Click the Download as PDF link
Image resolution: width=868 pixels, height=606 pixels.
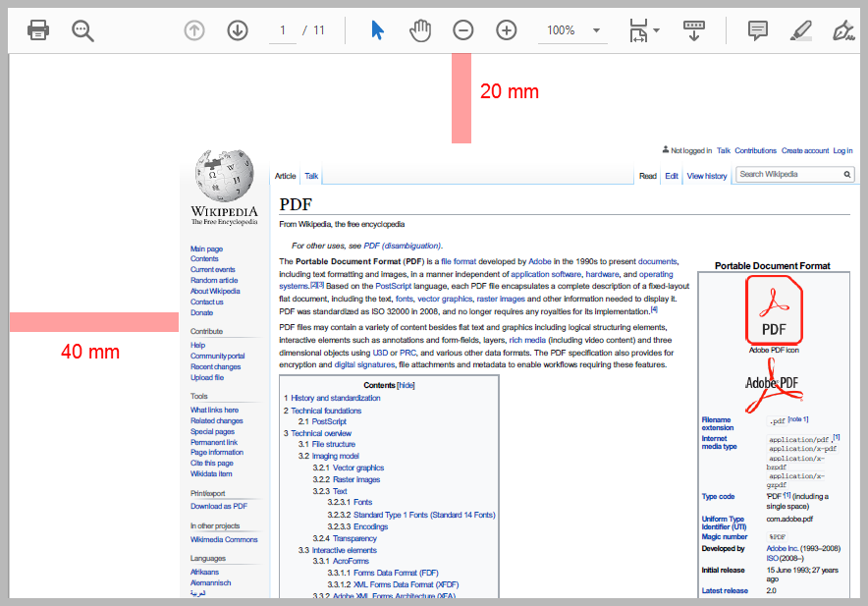[x=219, y=506]
